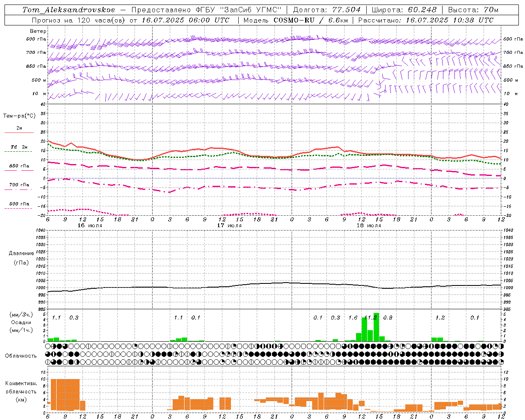Click the '(мм/3ч.)' precipitation unit label
Image resolution: width=525 pixels, height=420 pixels.
click(21, 315)
